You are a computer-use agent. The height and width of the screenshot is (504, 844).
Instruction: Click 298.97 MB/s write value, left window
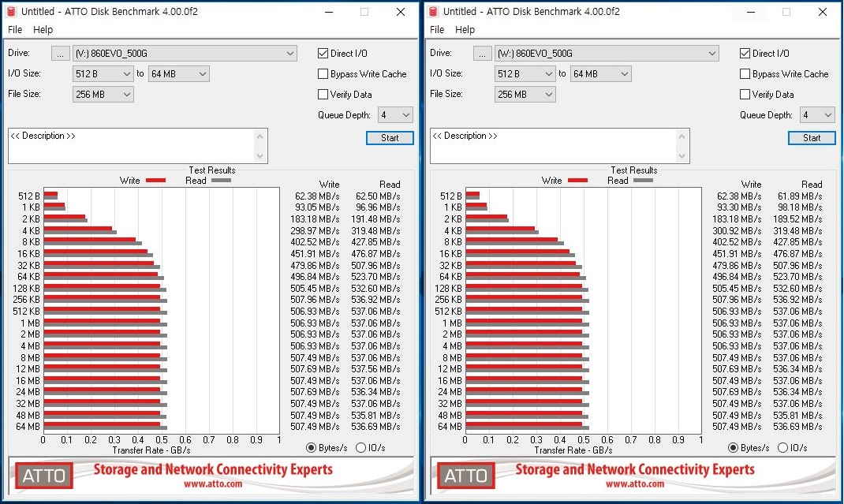[x=315, y=230]
